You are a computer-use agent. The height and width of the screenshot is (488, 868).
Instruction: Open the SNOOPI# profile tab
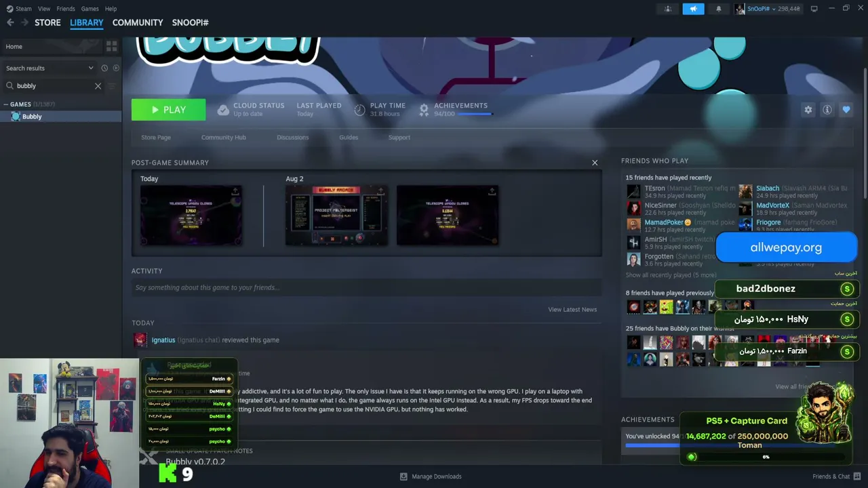[x=191, y=22]
